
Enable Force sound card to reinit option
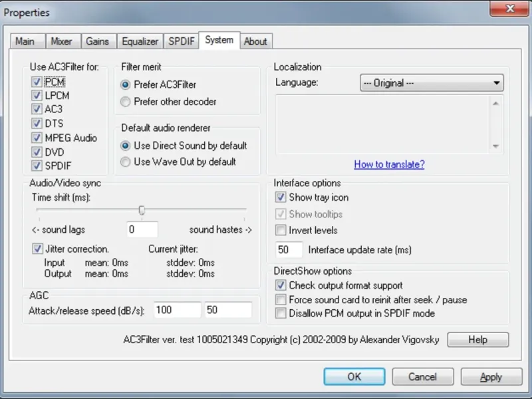coord(281,300)
